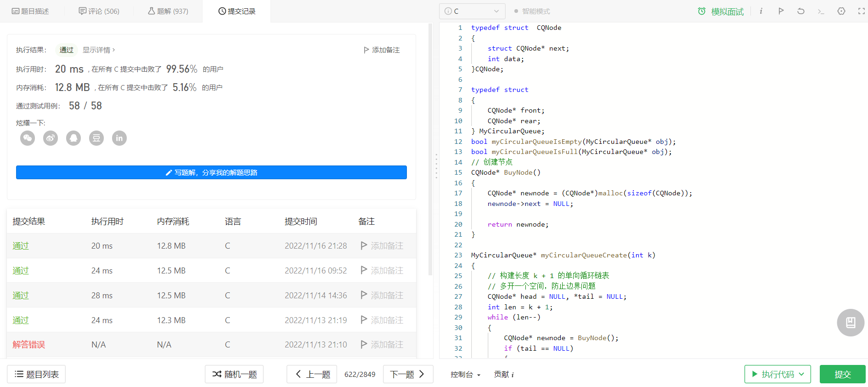Share result via QQ icon

73,138
